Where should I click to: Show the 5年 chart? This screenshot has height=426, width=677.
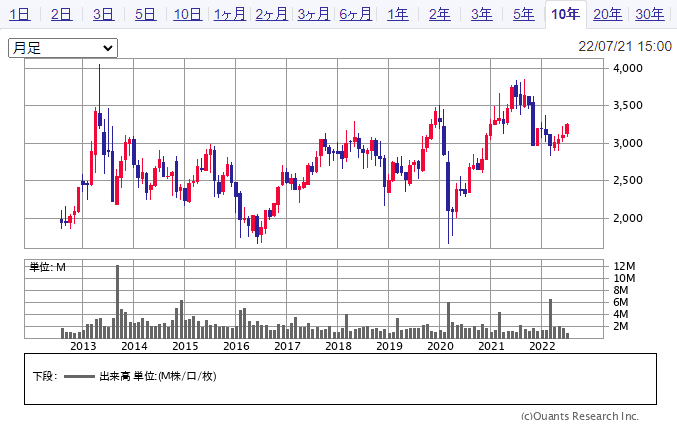pos(524,14)
